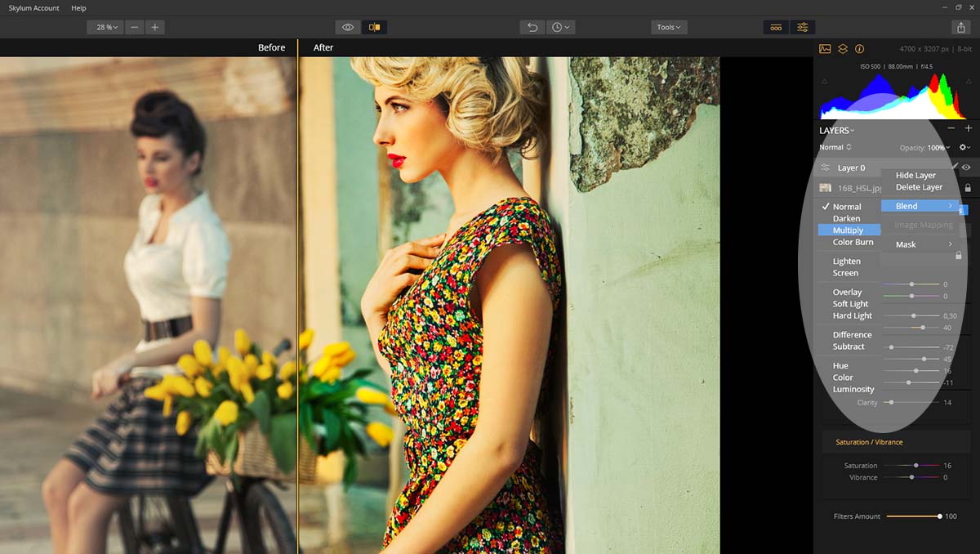
Task: Click the Filters Amount slider handle
Action: (940, 516)
